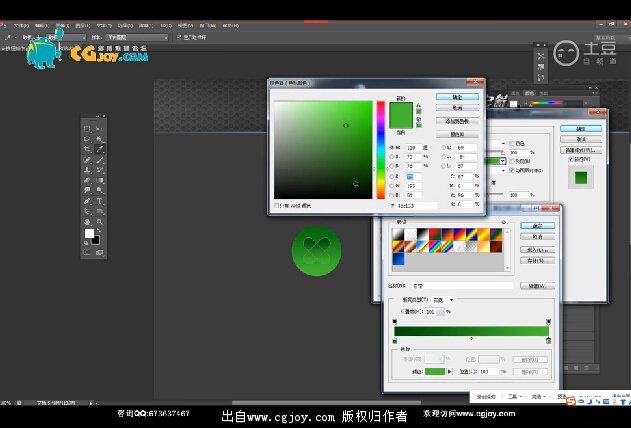631x428 pixels.
Task: Enable the web colors only checkbox
Action: 277,205
